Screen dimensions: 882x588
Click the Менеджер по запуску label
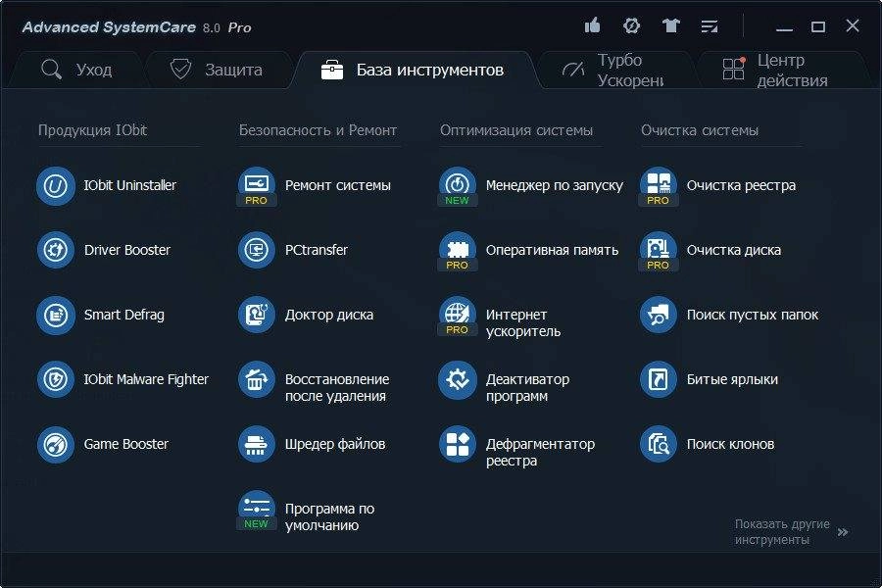(x=555, y=185)
